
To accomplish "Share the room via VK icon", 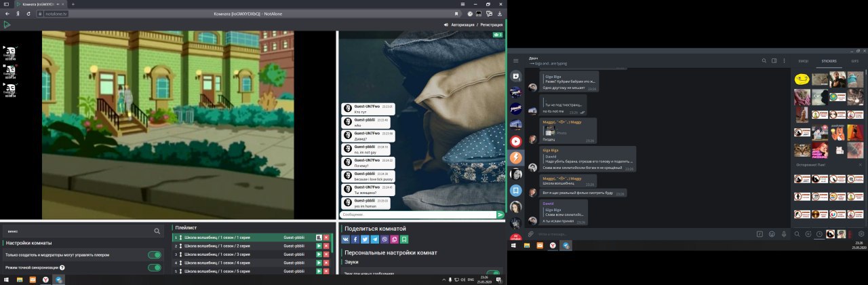I will click(x=347, y=240).
